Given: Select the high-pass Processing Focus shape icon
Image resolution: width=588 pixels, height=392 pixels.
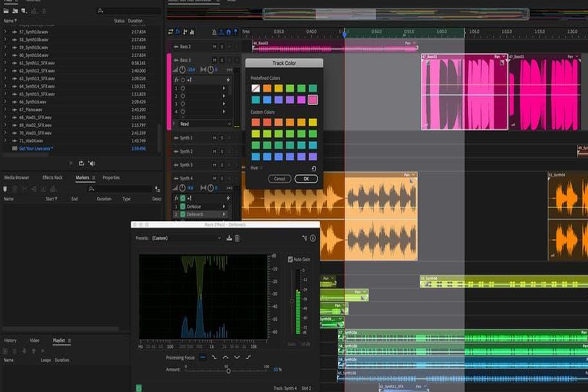Looking at the screenshot, I should (x=248, y=357).
